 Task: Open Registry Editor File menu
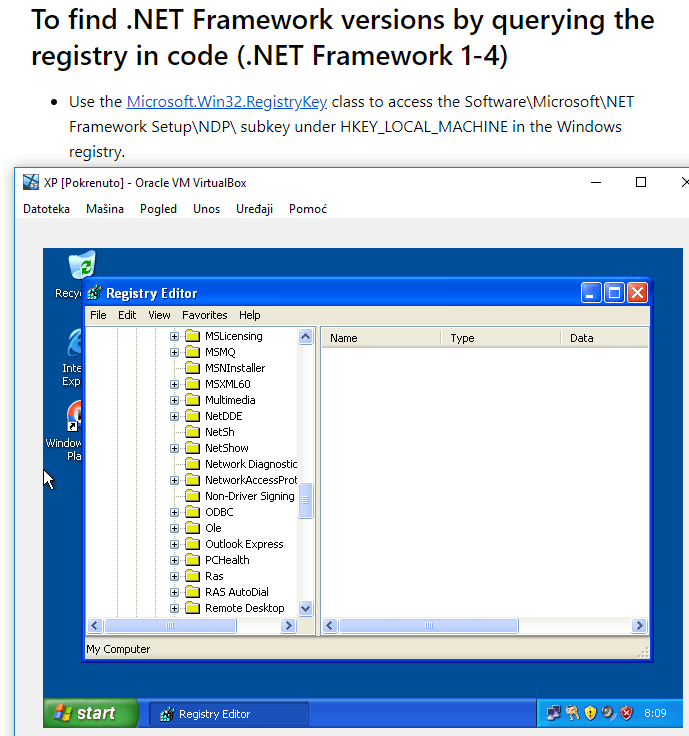[98, 315]
